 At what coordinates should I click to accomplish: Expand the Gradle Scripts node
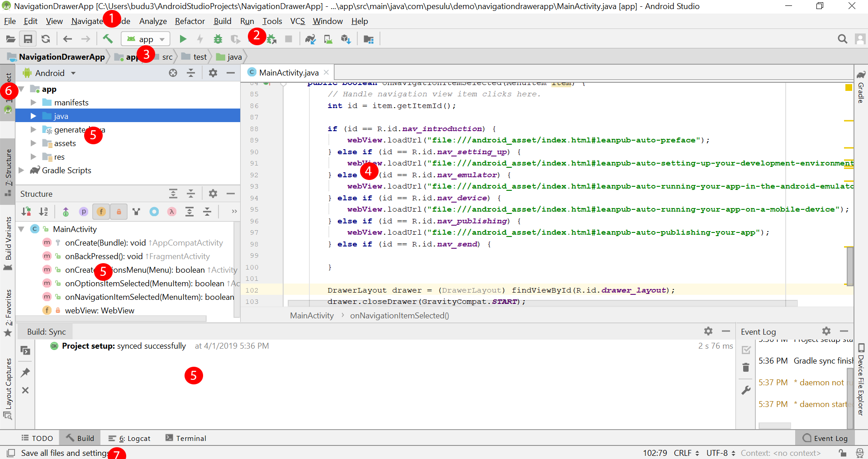click(21, 170)
